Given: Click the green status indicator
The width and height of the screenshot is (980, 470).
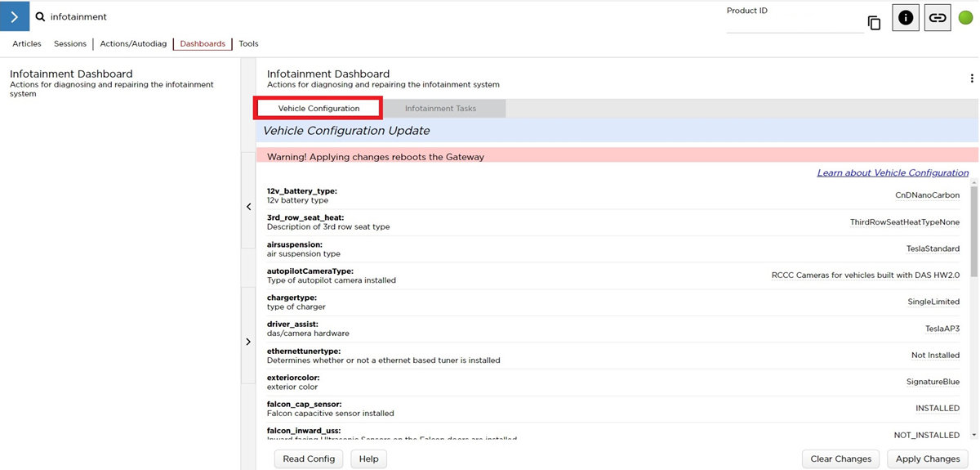Looking at the screenshot, I should [x=965, y=17].
